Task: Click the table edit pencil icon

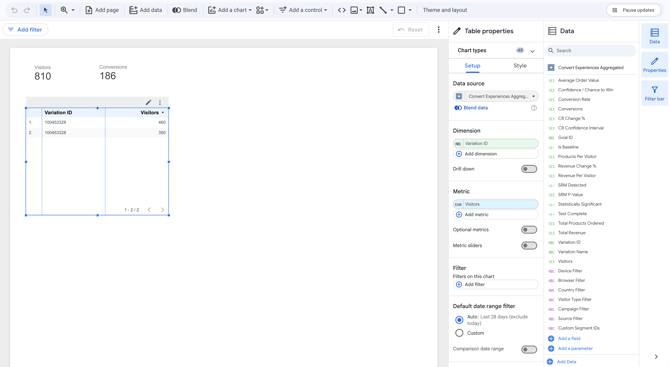Action: pyautogui.click(x=148, y=102)
